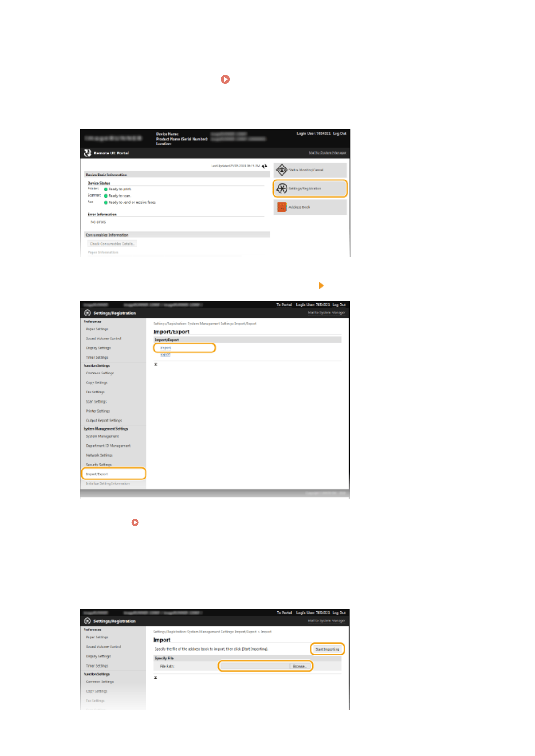The width and height of the screenshot is (535, 756).
Task: Click the back-to-top arrow under the Export link
Action: click(156, 365)
